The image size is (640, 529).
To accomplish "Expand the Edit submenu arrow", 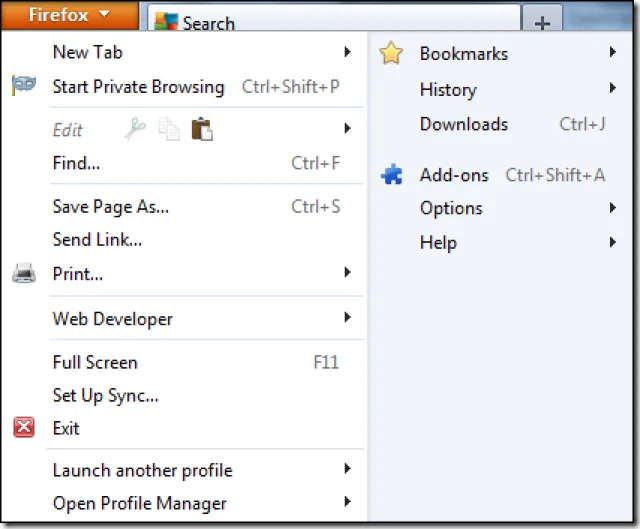I will coord(347,128).
